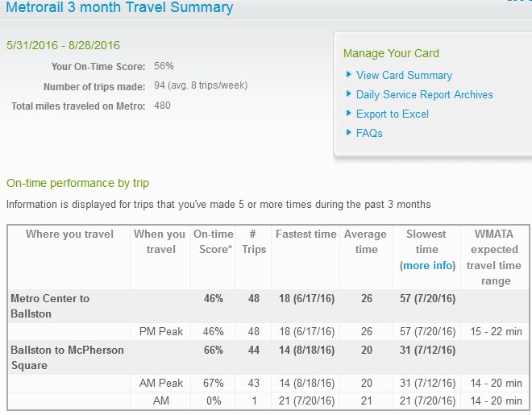The image size is (532, 415).
Task: Click the # Trips column header
Action: (253, 242)
